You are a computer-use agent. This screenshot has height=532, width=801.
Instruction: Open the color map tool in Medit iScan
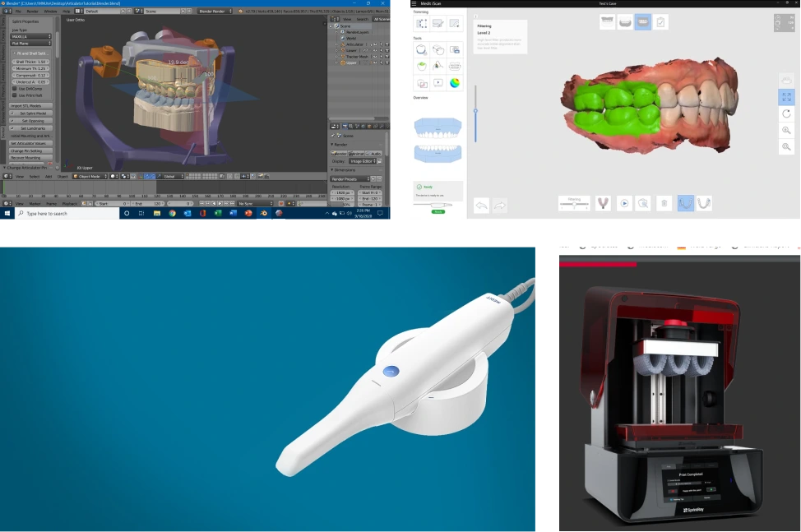click(454, 83)
